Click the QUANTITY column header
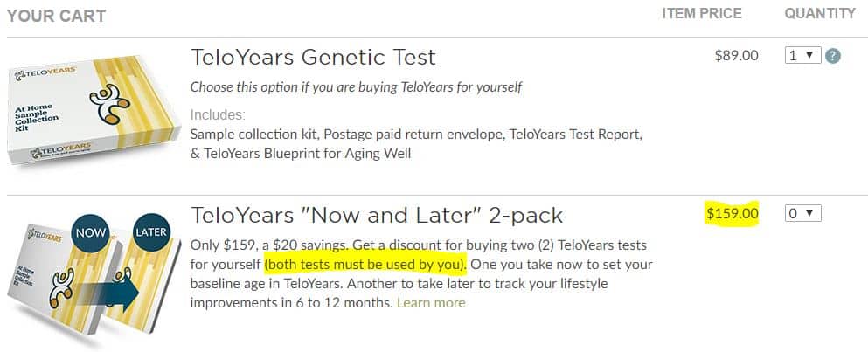Screen dimensions: 868x352 click(820, 14)
